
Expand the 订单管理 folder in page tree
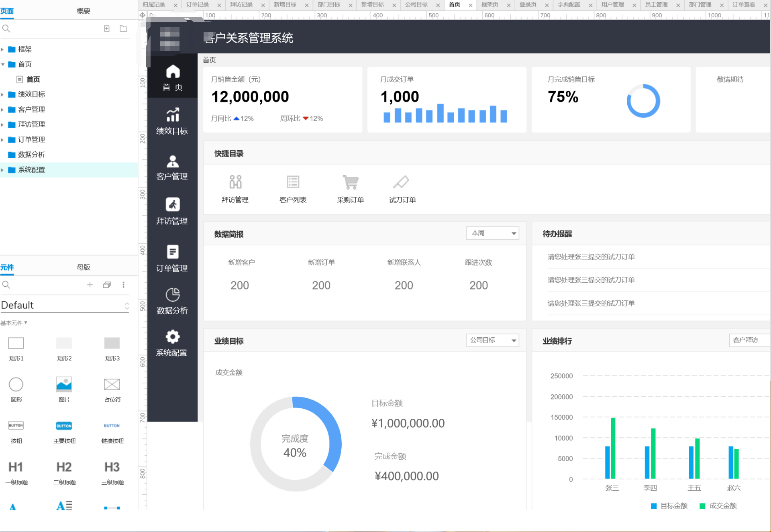(x=2, y=140)
